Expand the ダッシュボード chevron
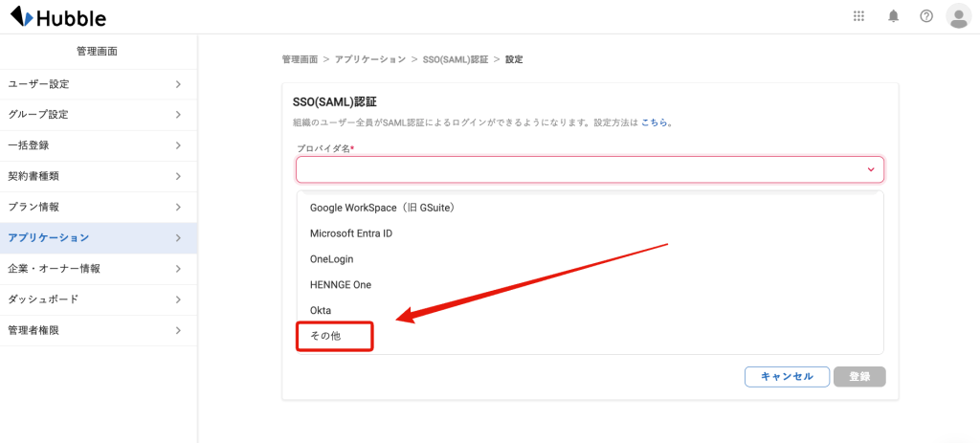980x443 pixels. (x=178, y=299)
